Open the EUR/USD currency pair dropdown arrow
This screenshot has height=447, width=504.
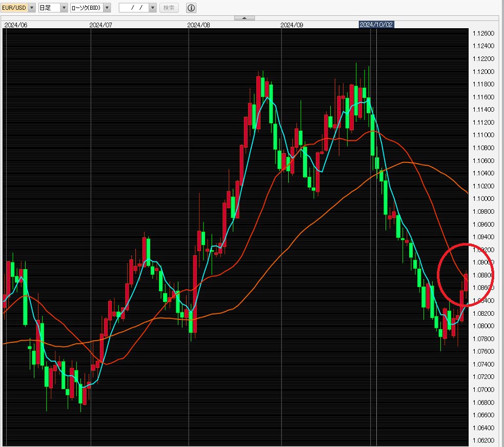(32, 8)
